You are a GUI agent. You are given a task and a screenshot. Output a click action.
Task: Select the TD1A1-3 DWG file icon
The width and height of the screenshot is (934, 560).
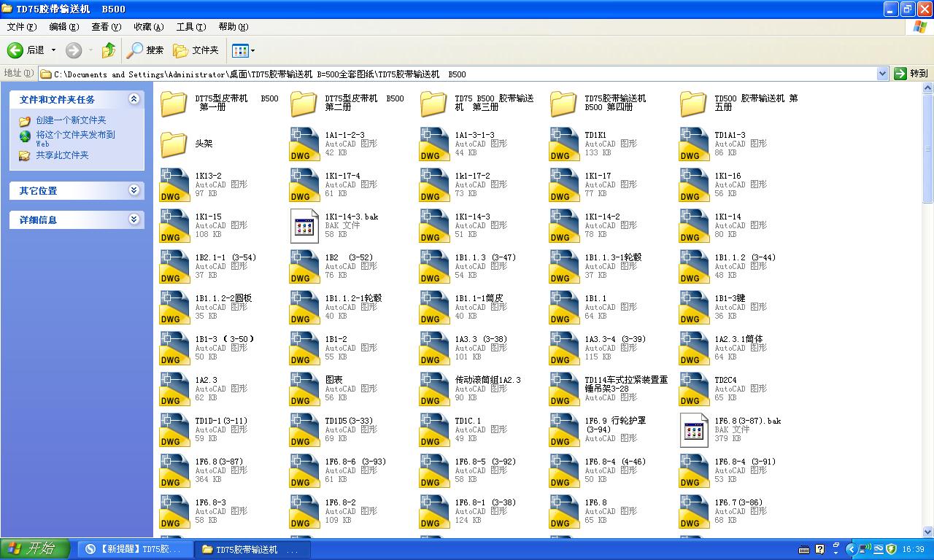(694, 144)
